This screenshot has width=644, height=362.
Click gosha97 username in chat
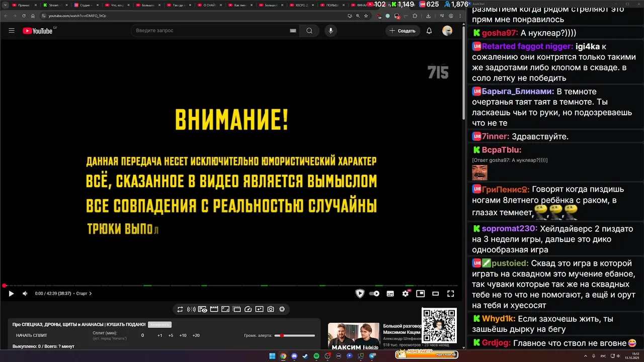[500, 33]
